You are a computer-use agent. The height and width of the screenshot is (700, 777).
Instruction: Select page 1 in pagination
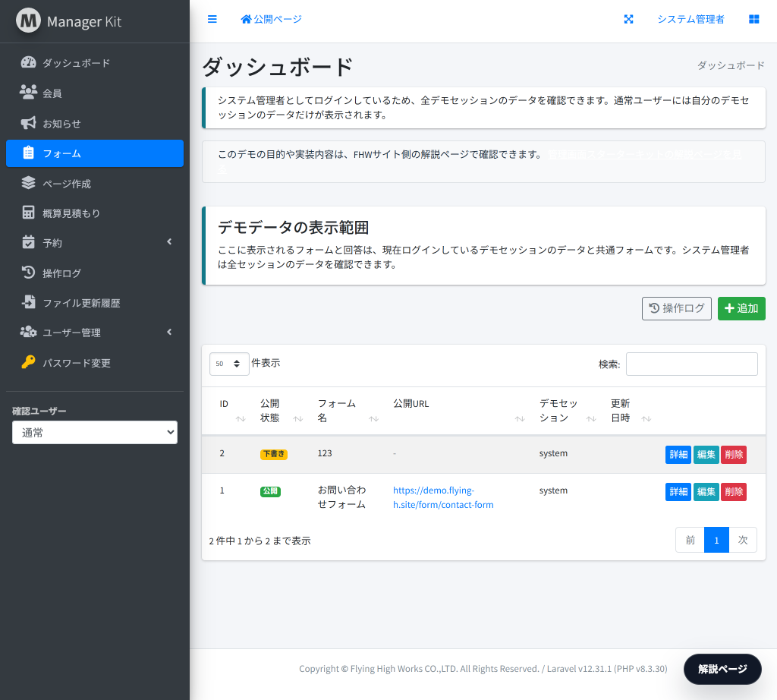click(x=716, y=540)
